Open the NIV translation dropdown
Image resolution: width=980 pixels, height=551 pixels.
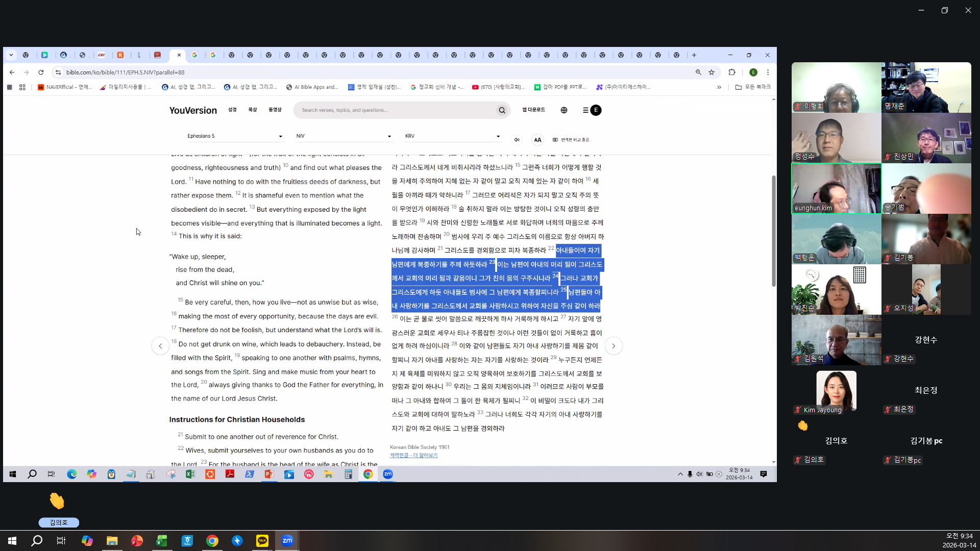(343, 136)
